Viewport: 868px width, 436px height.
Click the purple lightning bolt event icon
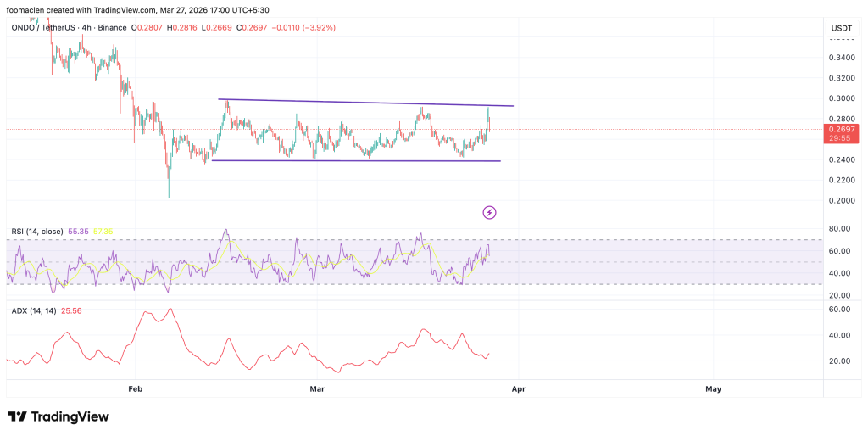[x=489, y=212]
